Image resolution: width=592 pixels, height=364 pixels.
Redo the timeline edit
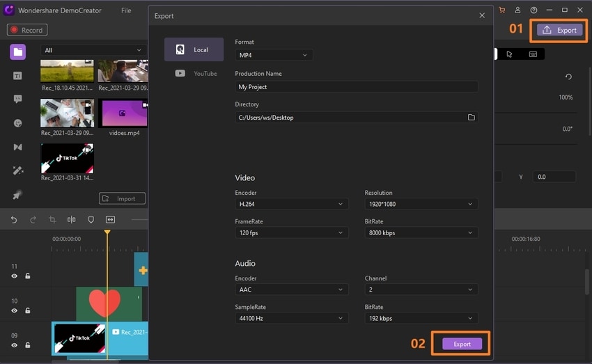33,219
